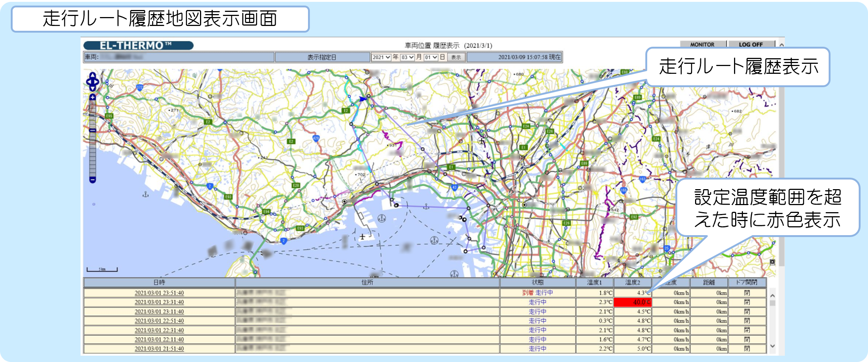Click the map pan down arrow
Image resolution: width=868 pixels, height=362 pixels.
point(92,88)
